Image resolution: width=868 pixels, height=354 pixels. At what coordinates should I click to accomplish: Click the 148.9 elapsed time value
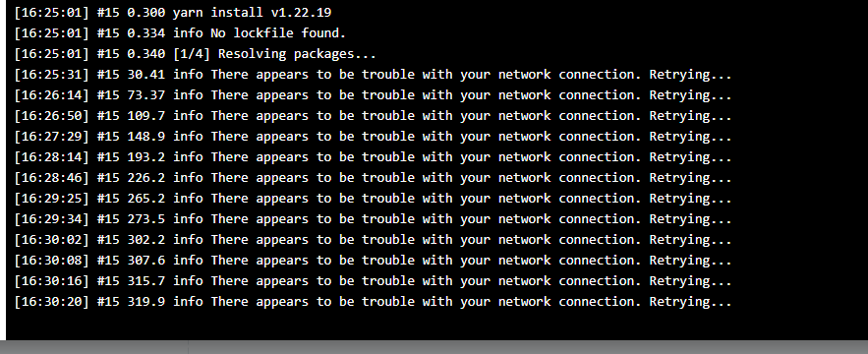tap(146, 137)
